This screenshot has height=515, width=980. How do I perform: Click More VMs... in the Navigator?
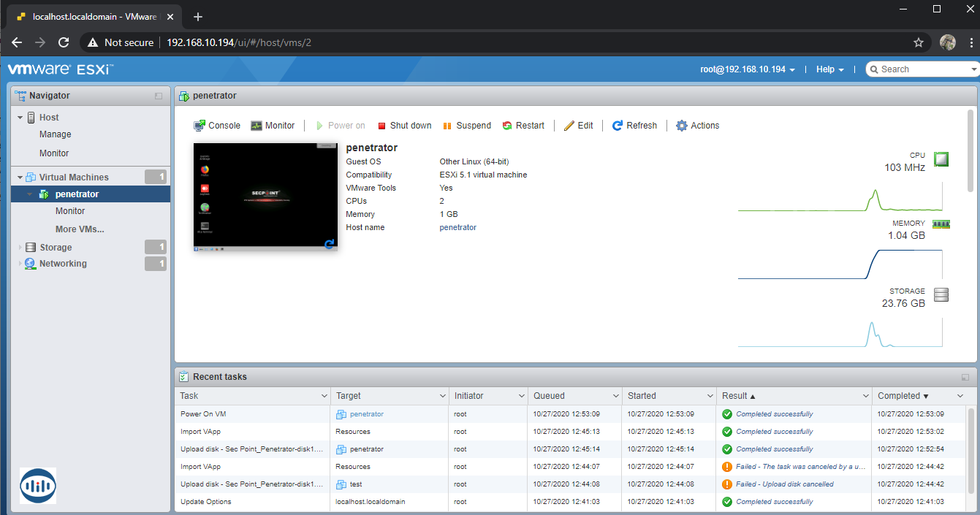pos(80,229)
